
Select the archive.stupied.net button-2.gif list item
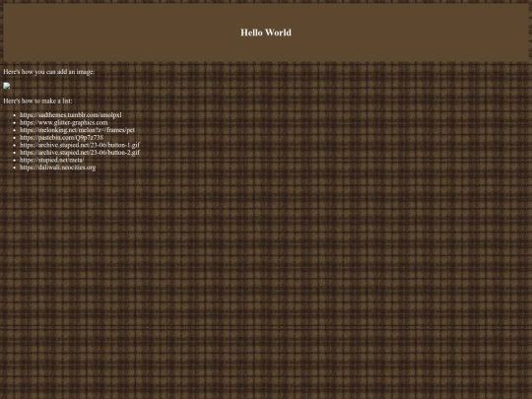click(x=80, y=153)
